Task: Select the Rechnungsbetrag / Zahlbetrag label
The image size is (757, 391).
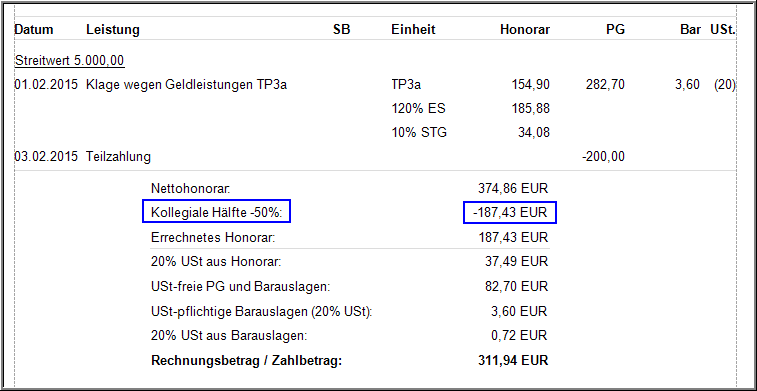Action: 247,361
